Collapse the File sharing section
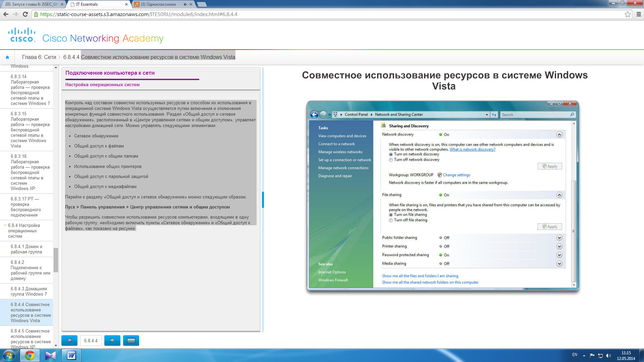Image resolution: width=644 pixels, height=362 pixels. [559, 195]
